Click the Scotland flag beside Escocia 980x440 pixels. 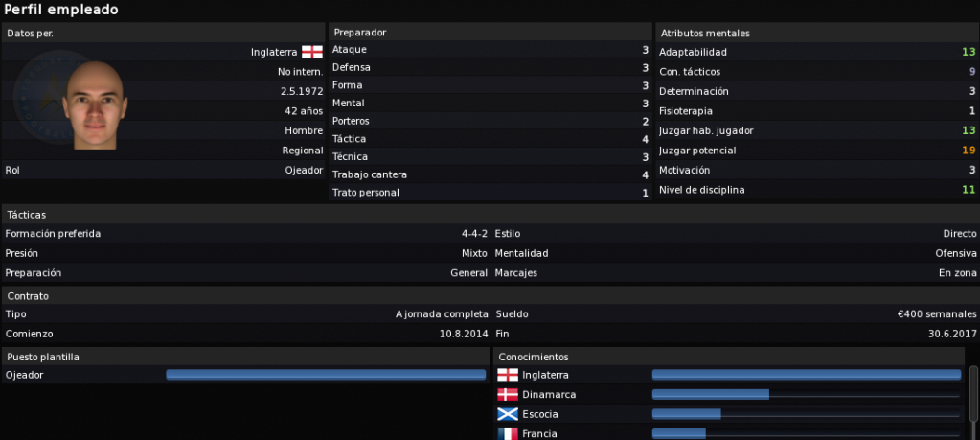pos(508,414)
